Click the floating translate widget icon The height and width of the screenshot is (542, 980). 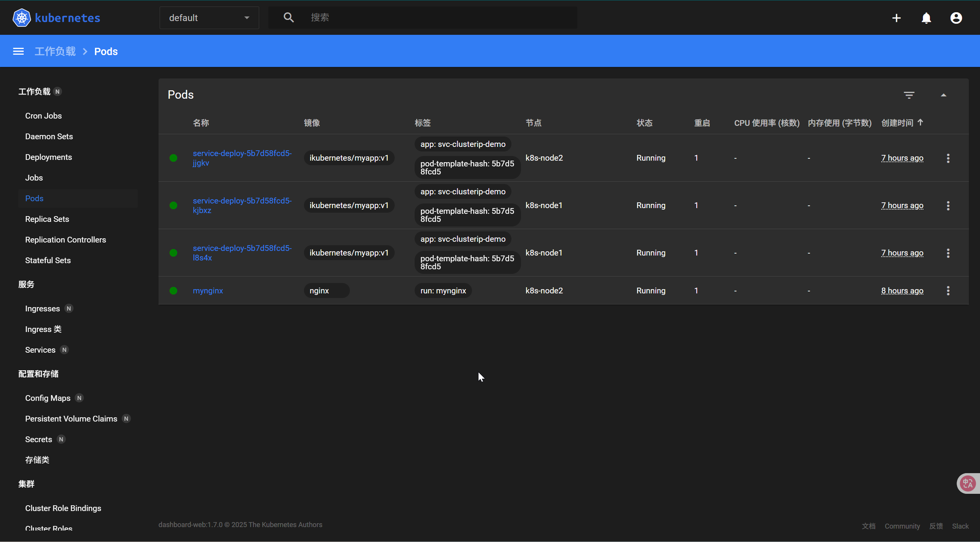click(x=968, y=483)
